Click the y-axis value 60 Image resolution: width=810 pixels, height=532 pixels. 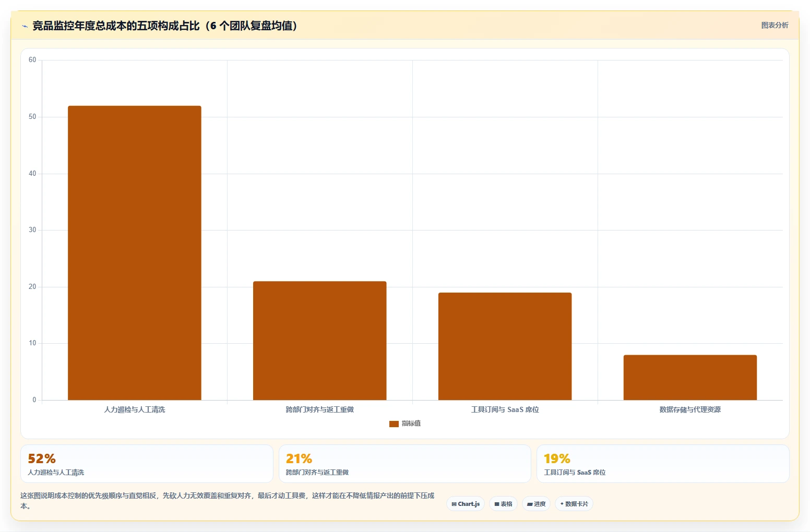point(32,60)
